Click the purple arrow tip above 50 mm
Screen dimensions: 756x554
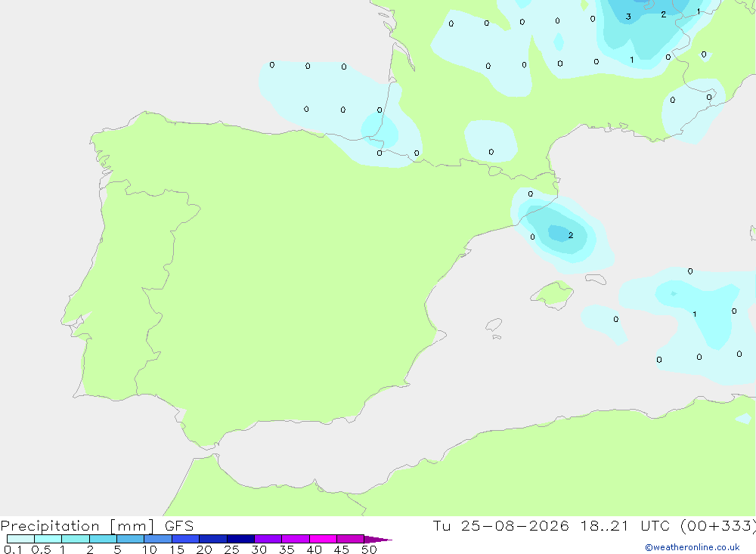pyautogui.click(x=377, y=539)
